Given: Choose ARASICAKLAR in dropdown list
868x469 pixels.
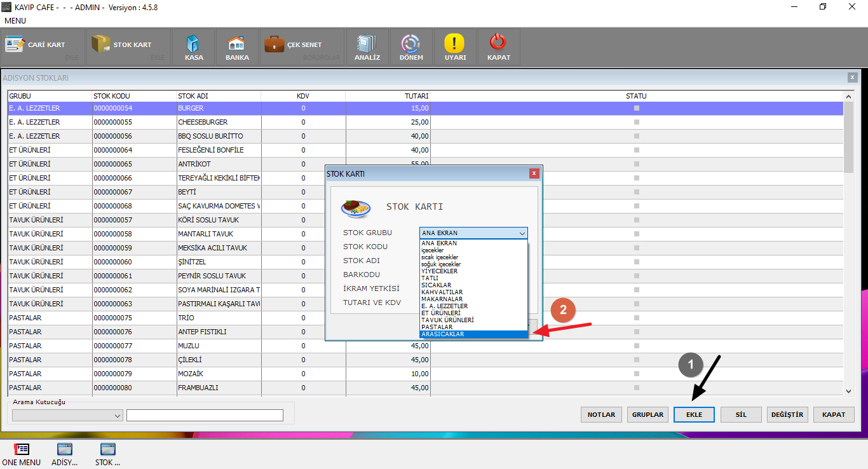Looking at the screenshot, I should pos(473,334).
